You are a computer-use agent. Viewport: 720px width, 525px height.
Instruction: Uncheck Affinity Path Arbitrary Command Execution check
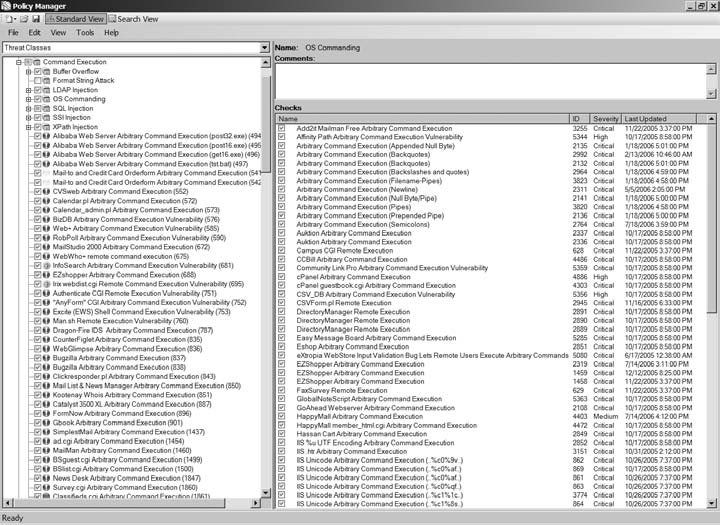click(x=281, y=137)
